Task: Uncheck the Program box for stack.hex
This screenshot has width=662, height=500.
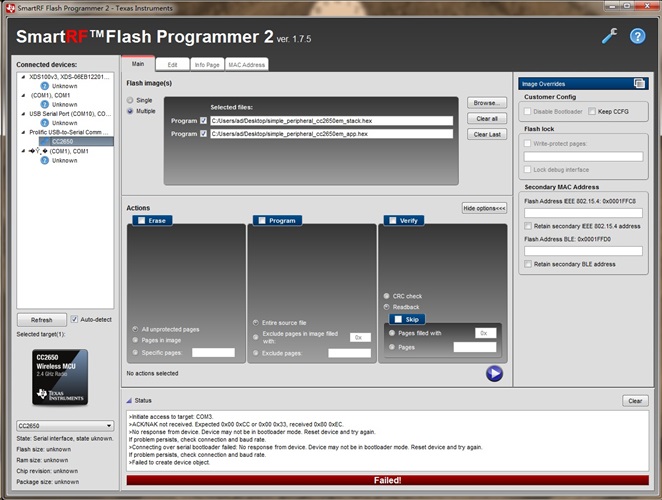Action: tap(203, 121)
